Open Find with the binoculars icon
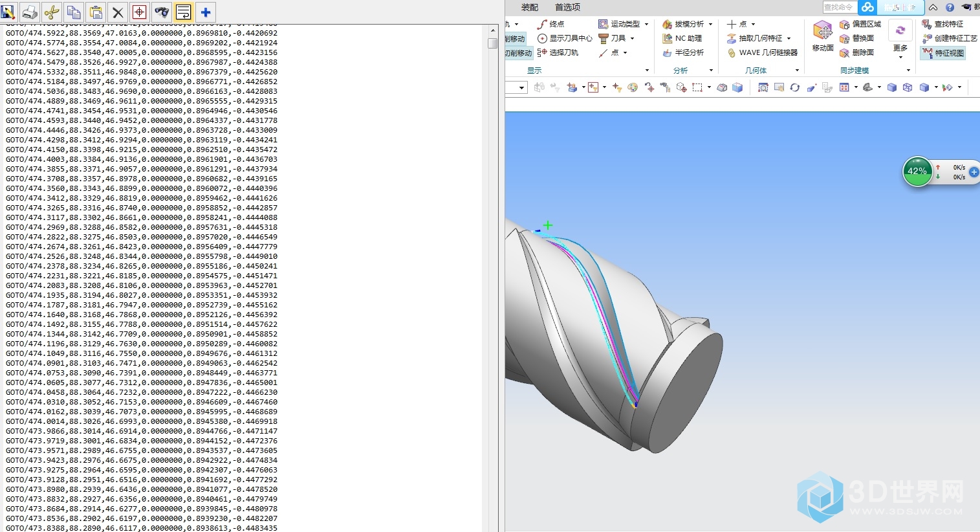Screen dimensions: 980x532 coord(162,12)
